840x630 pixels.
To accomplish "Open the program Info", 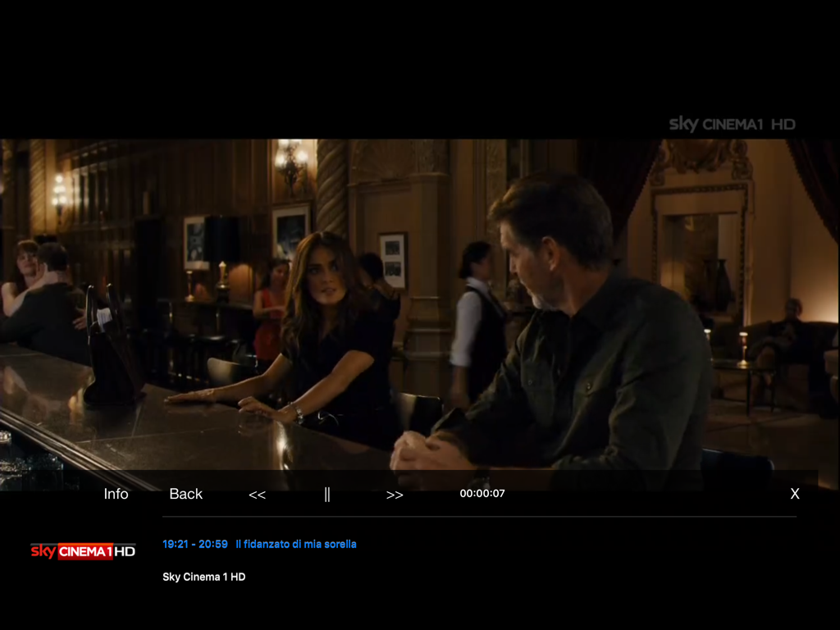I will point(116,494).
